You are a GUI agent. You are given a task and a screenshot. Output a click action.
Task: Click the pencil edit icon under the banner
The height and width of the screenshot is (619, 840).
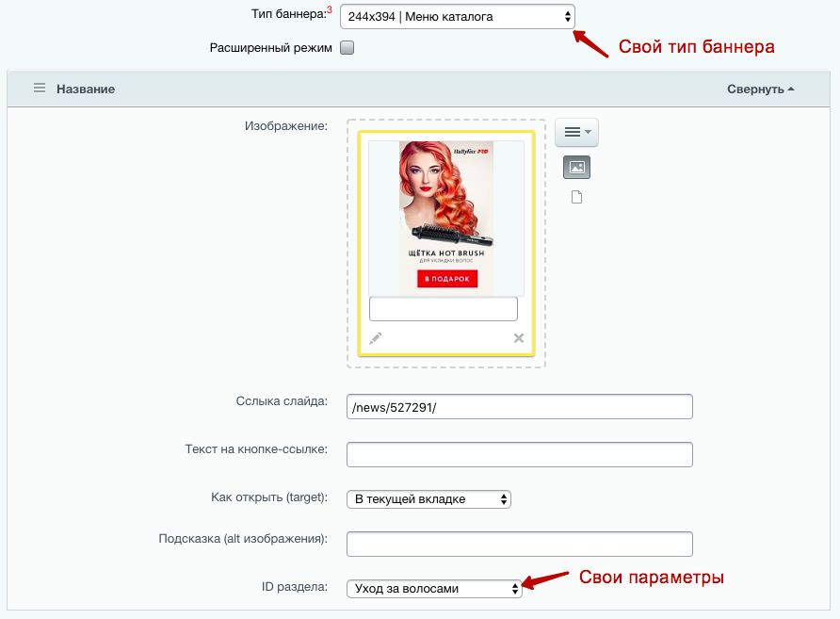click(x=376, y=338)
